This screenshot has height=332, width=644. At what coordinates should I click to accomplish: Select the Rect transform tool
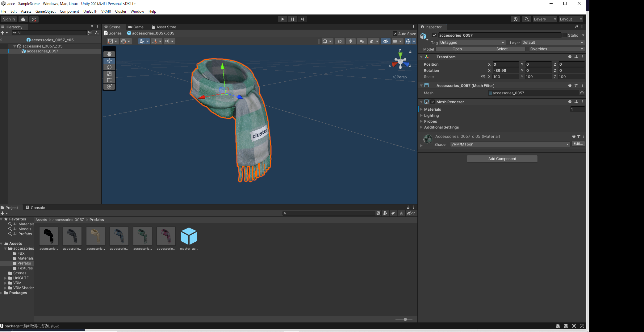coord(109,80)
